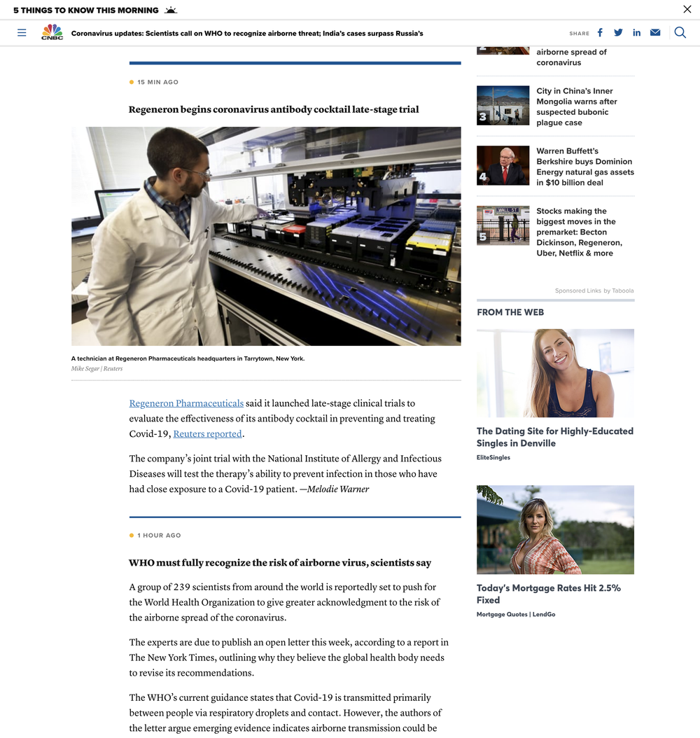Share article on LinkedIn

(x=636, y=32)
